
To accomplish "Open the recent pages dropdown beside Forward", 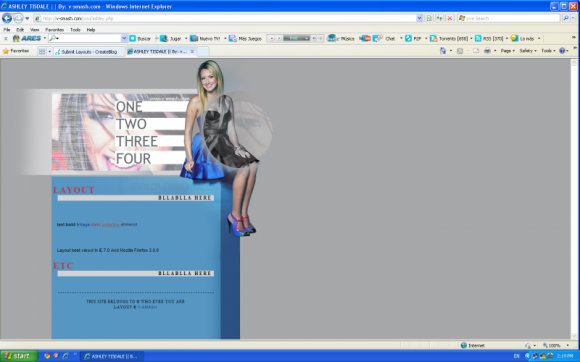I will (x=27, y=18).
